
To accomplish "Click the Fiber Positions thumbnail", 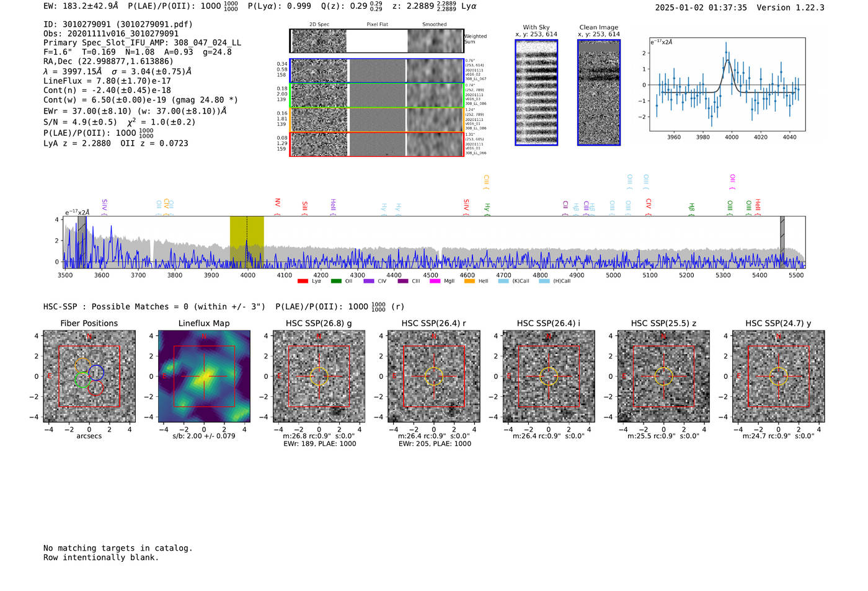I will coord(89,376).
